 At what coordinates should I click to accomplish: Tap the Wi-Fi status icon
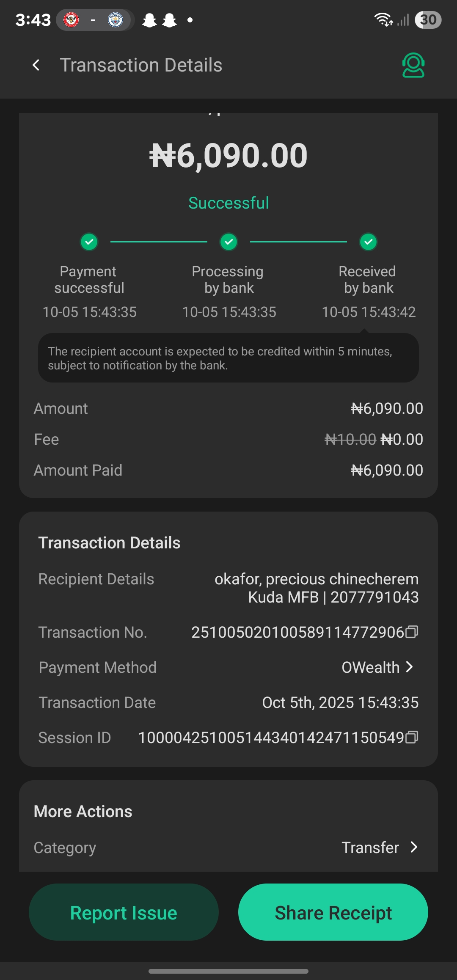pyautogui.click(x=383, y=19)
